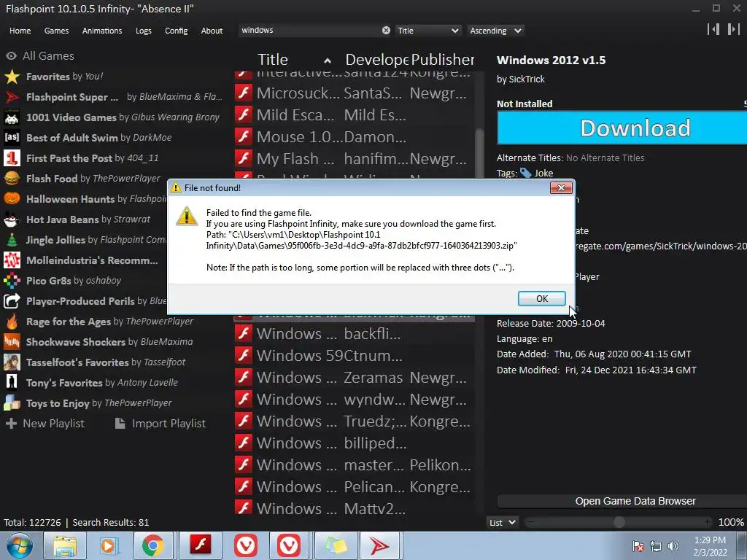Click OK in the File not found dialog

click(x=542, y=298)
